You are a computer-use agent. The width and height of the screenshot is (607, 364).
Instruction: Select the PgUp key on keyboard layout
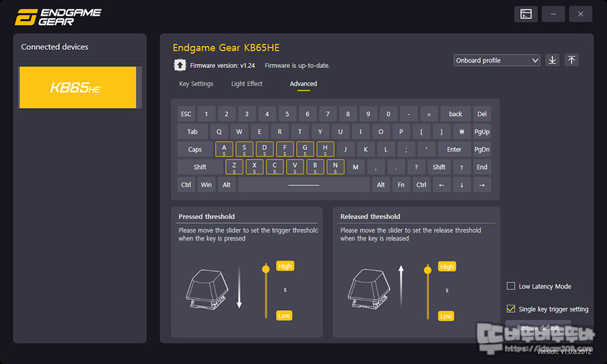482,131
